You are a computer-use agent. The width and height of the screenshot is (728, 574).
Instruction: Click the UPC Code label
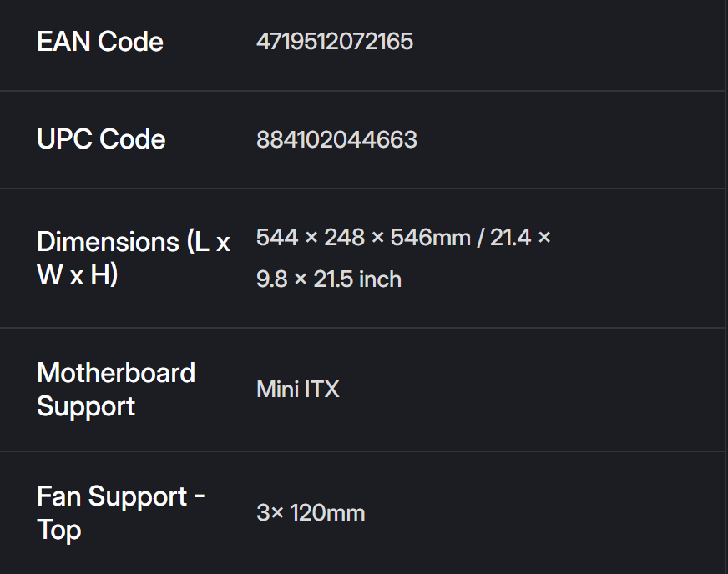(x=101, y=139)
